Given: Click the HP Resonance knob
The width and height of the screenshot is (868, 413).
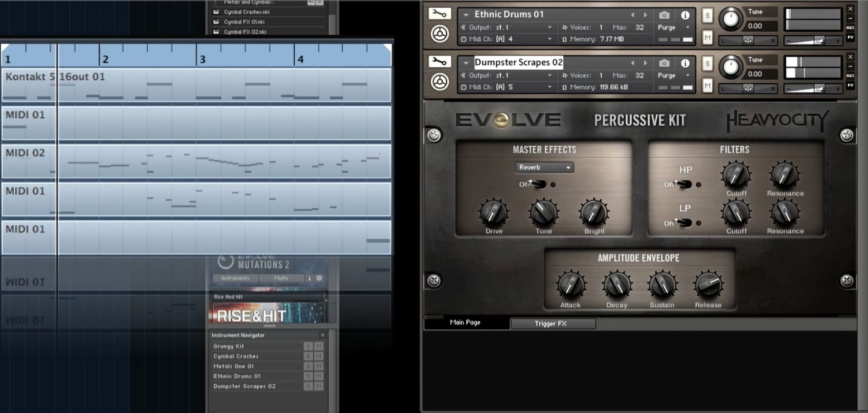Looking at the screenshot, I should (x=785, y=175).
